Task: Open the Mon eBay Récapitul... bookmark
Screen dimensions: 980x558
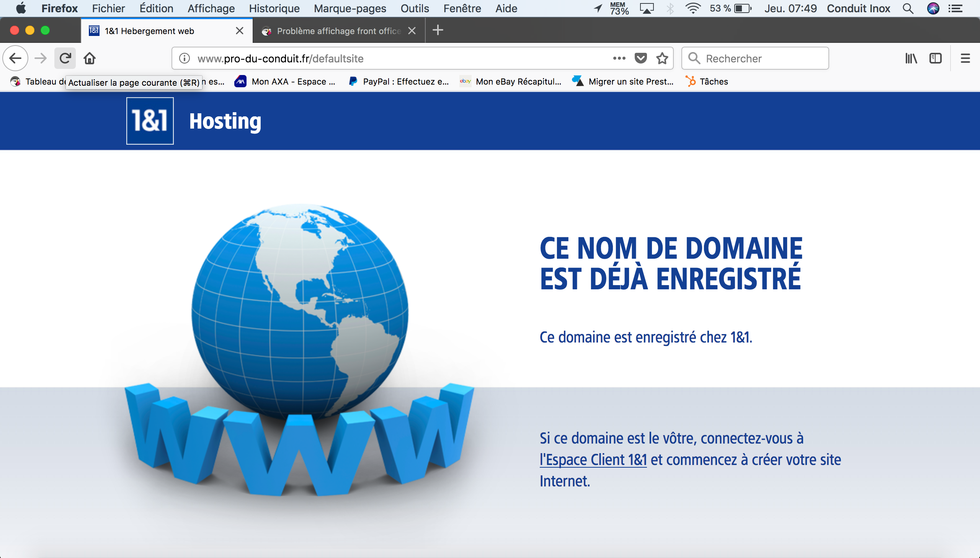Action: point(511,81)
